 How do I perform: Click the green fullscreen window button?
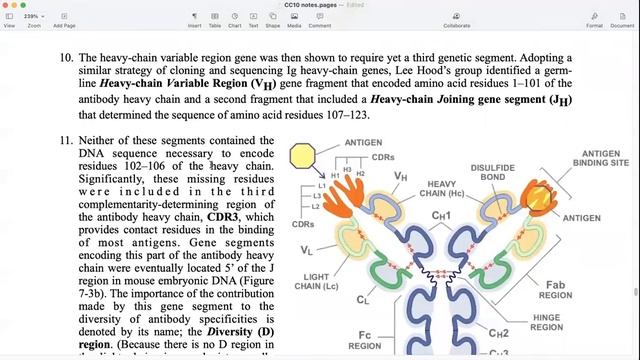[23, 5]
